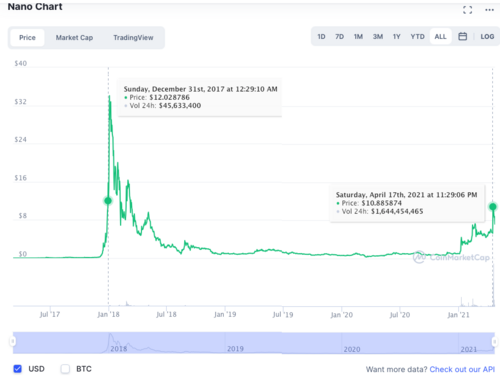Select the 3M time range
The height and width of the screenshot is (377, 500).
pyautogui.click(x=378, y=37)
